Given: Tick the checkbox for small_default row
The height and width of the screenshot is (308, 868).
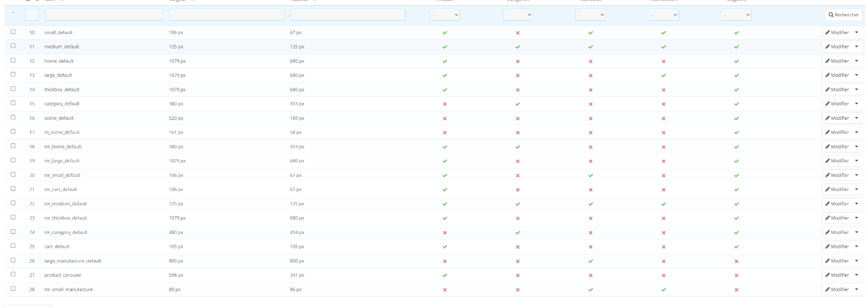Looking at the screenshot, I should point(13,32).
